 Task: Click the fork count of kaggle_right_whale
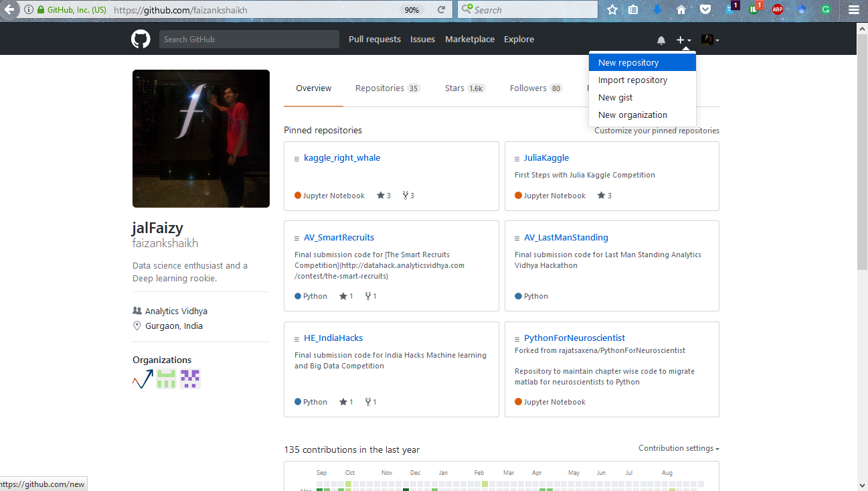[408, 196]
